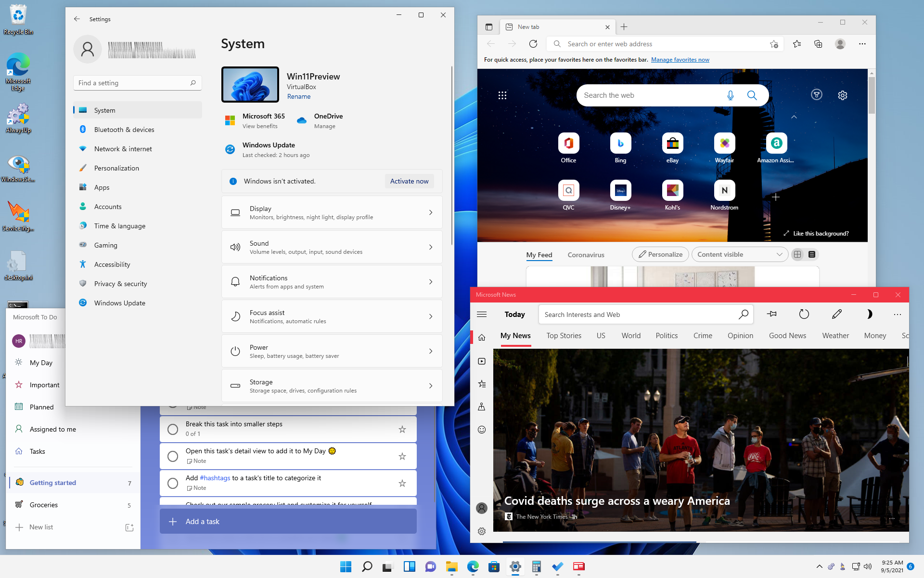Open Edge Collections icon

coord(818,44)
